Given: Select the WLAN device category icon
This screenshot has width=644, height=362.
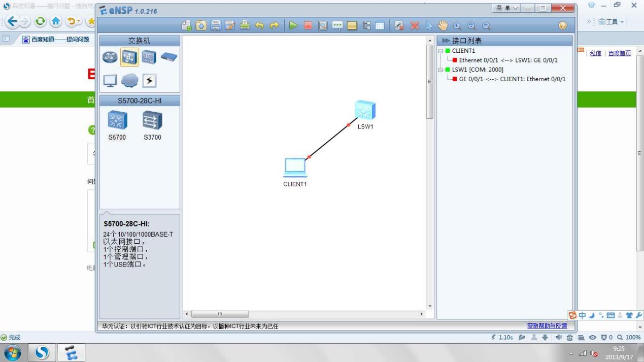Looking at the screenshot, I should coord(149,57).
